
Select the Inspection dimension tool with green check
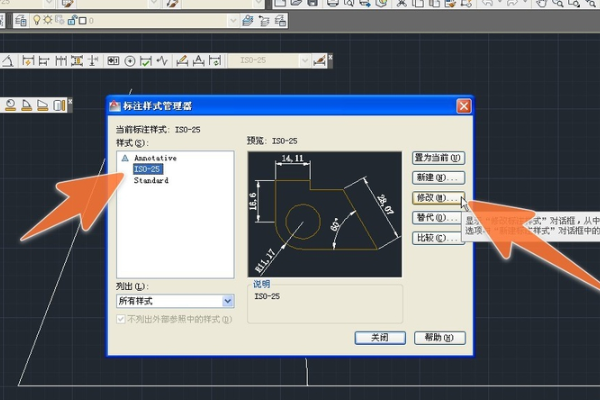145,60
